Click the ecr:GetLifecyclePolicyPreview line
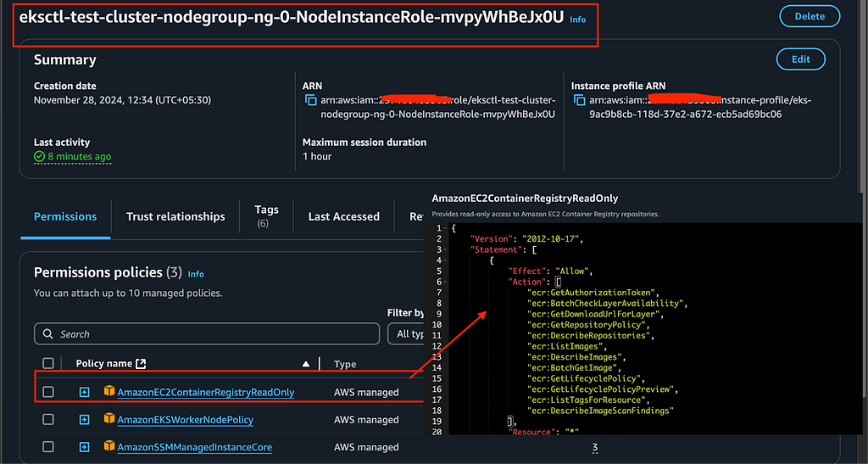The height and width of the screenshot is (464, 868). (x=603, y=389)
